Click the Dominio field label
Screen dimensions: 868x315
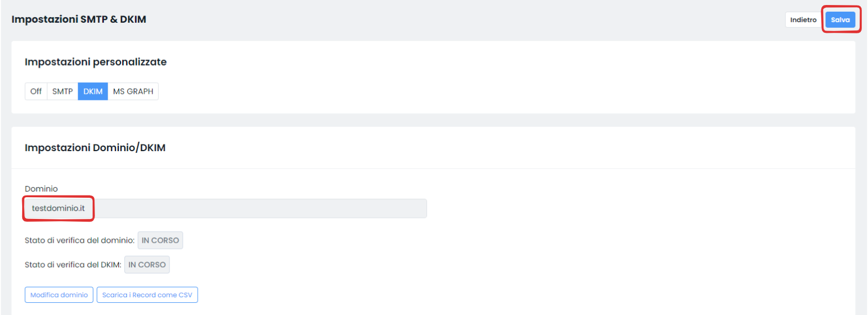[41, 189]
